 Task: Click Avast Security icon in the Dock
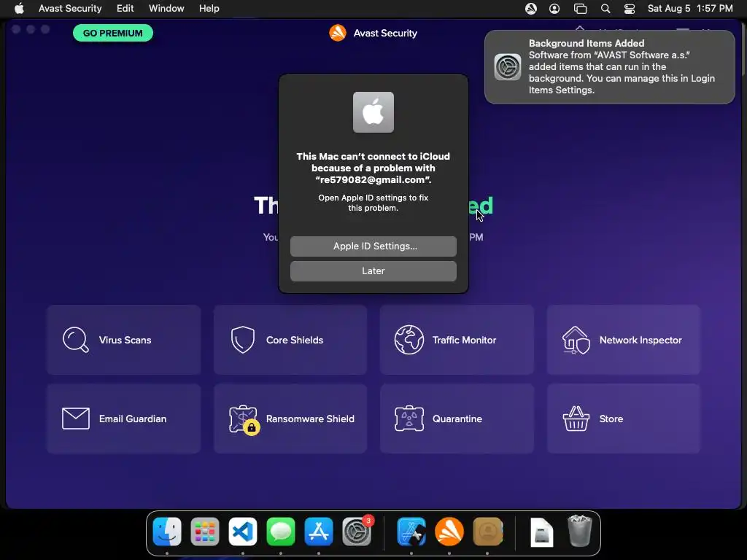(x=449, y=532)
